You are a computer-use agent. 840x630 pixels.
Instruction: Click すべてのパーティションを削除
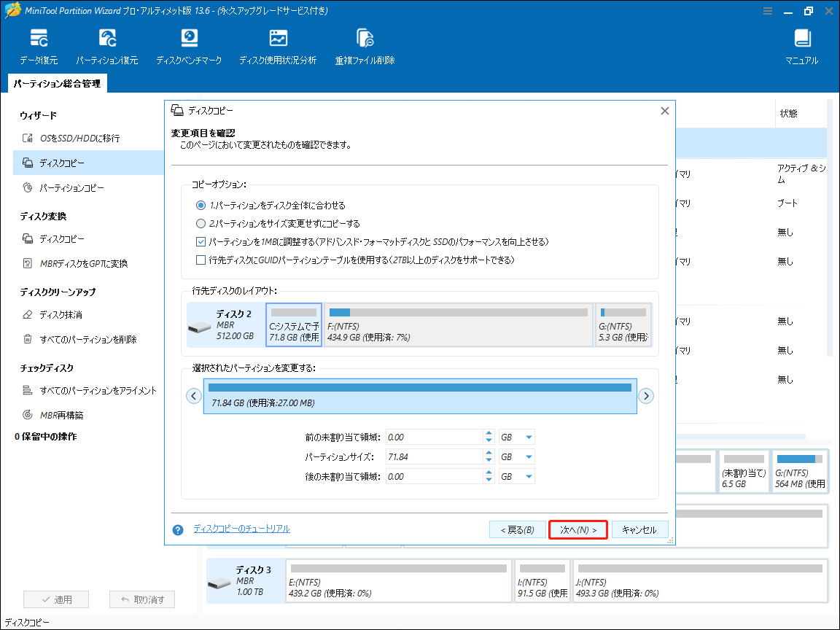79,339
